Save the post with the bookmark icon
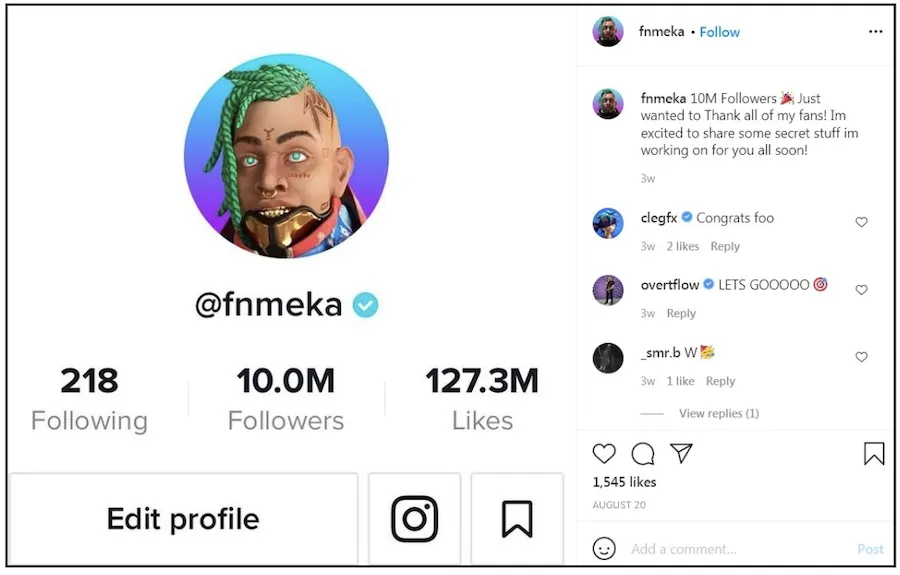 [874, 453]
